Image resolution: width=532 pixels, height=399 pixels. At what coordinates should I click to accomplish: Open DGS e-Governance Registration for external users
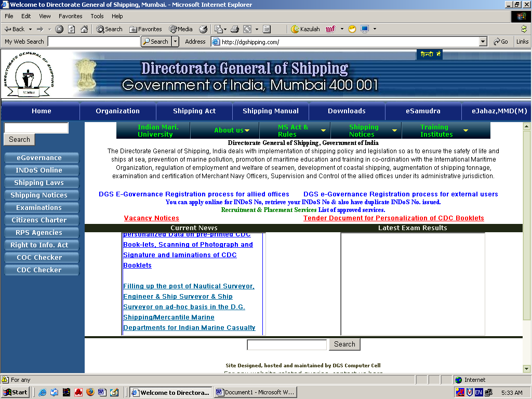(401, 194)
